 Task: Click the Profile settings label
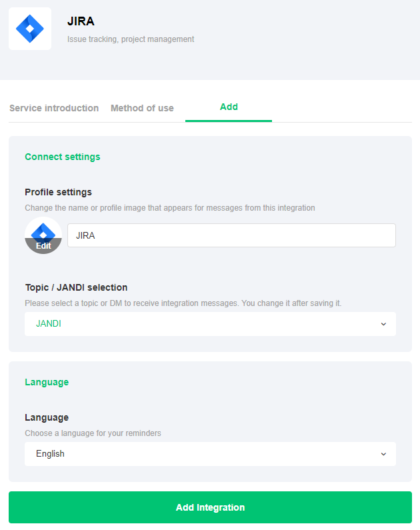pyautogui.click(x=58, y=192)
